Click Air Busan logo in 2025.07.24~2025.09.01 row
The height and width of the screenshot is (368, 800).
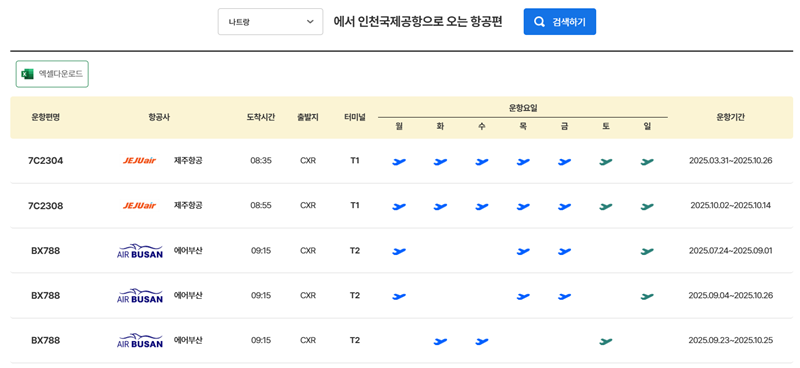(x=140, y=251)
